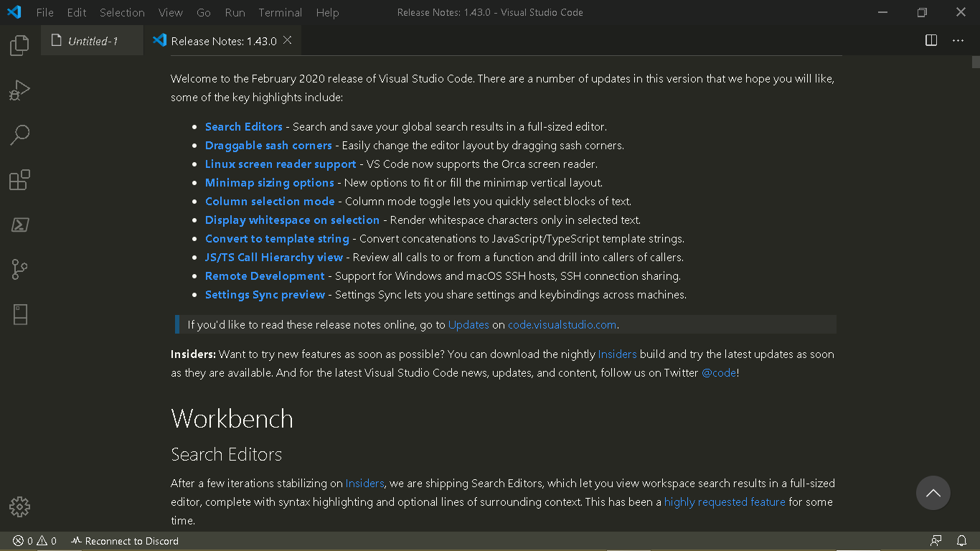Viewport: 980px width, 551px height.
Task: Expand the scroll-to-top chevron button
Action: click(933, 493)
